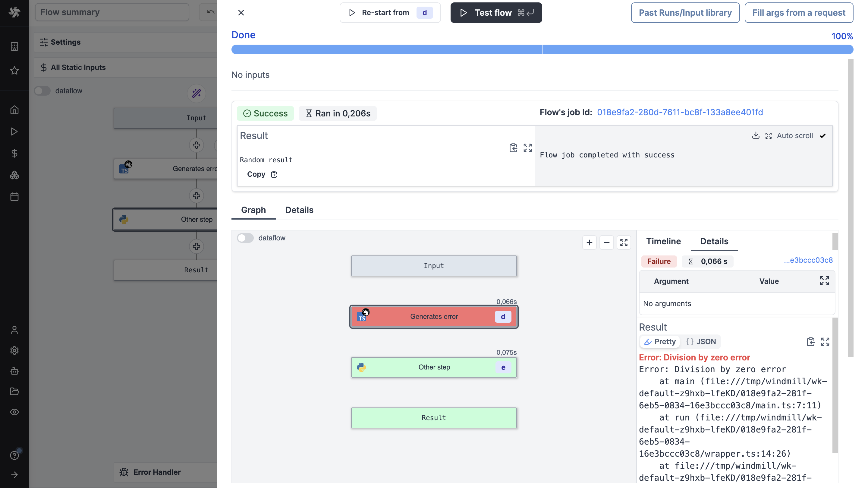Open Variables via the dollar sign icon
The height and width of the screenshot is (488, 868).
[x=14, y=154]
